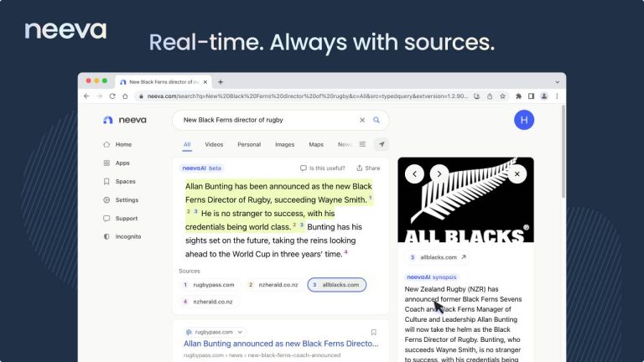644x362 pixels.
Task: Show previous source in preview panel
Action: click(414, 174)
